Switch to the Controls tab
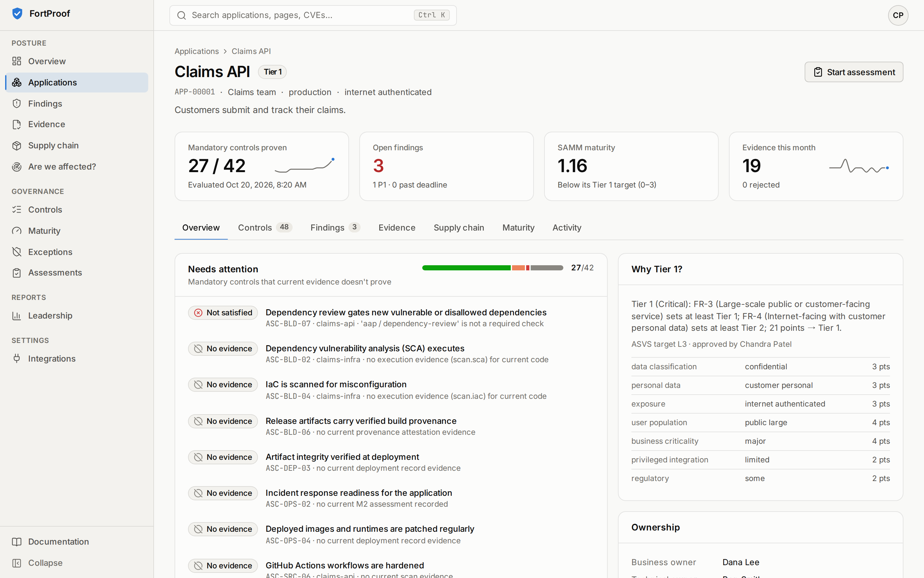Image resolution: width=924 pixels, height=578 pixels. pos(265,228)
